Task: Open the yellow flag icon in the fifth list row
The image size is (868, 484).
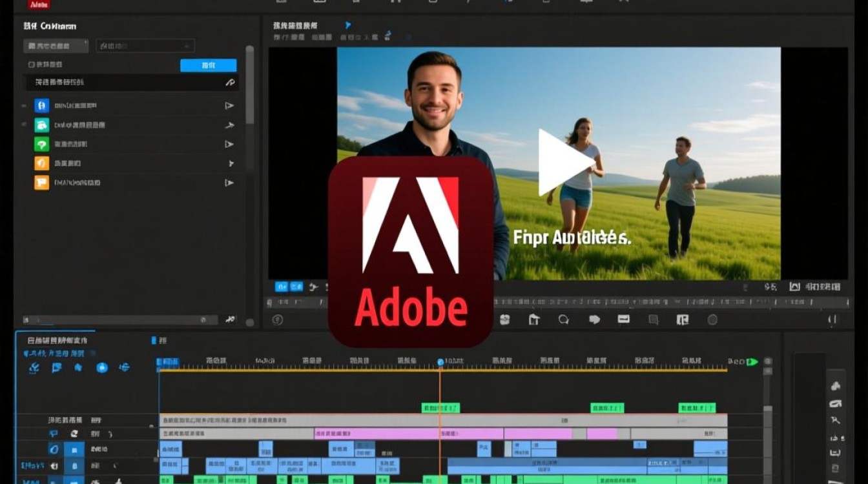Action: click(x=42, y=183)
